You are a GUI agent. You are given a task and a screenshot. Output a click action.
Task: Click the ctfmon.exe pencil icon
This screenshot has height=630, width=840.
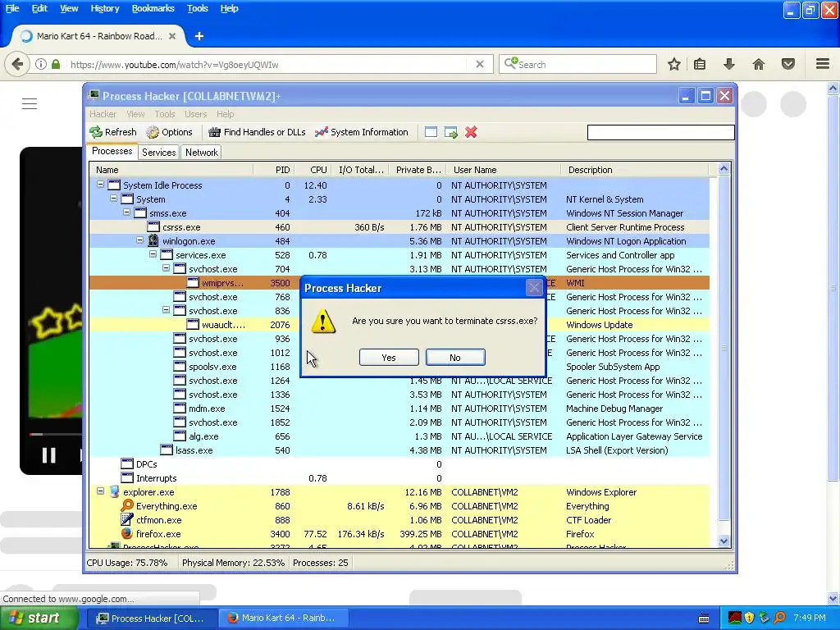127,519
